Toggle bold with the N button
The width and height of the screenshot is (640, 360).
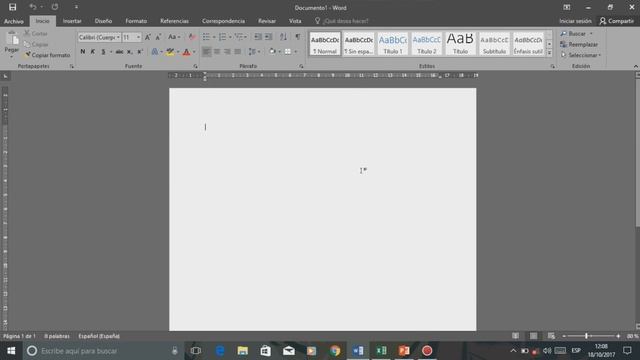(x=83, y=52)
